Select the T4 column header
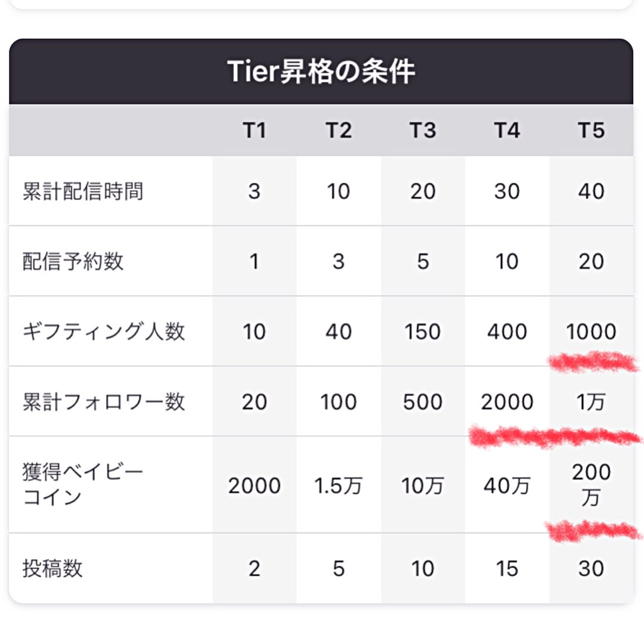 tap(507, 130)
